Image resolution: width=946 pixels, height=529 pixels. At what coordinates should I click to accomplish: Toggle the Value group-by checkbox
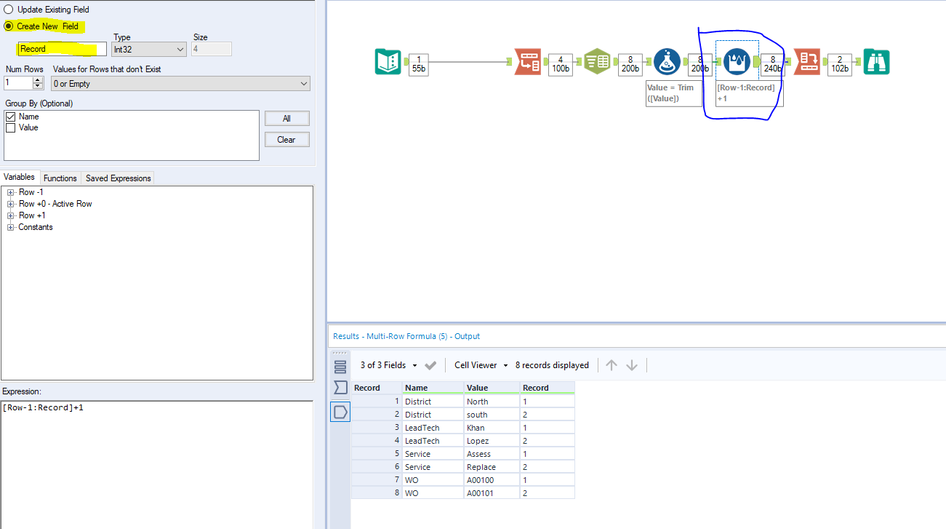[11, 128]
